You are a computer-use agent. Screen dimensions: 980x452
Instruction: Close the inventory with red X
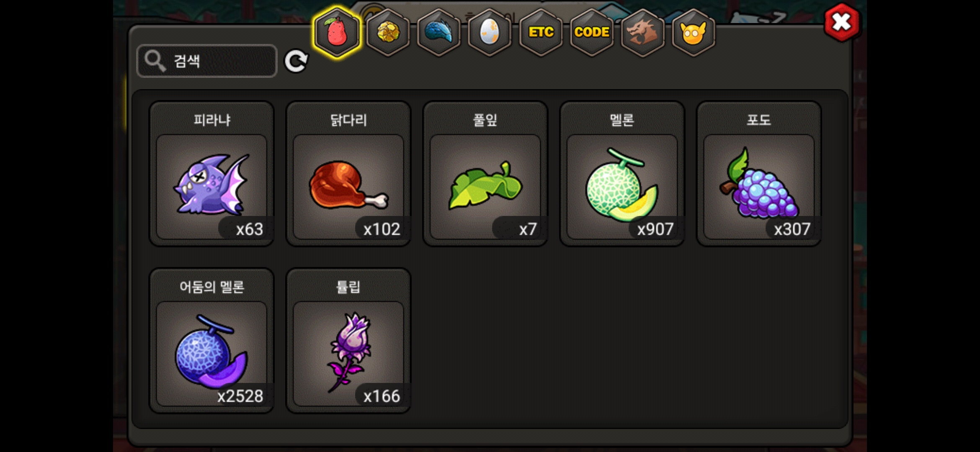[x=841, y=23]
